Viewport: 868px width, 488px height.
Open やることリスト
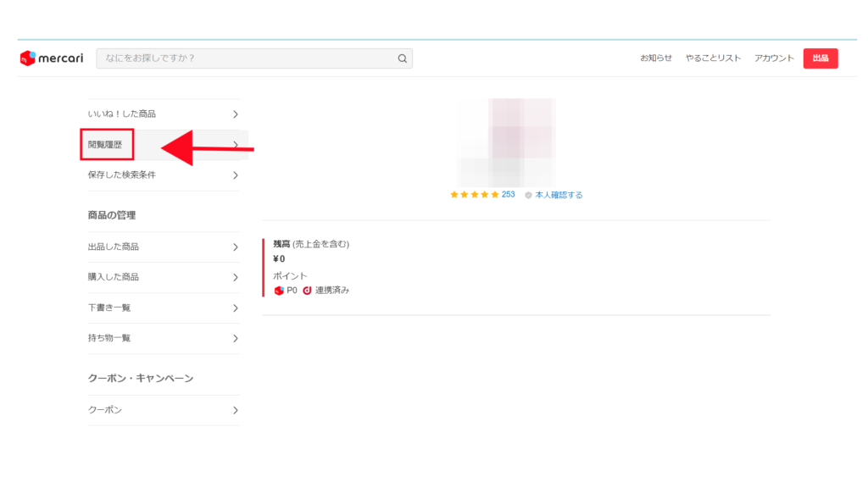pyautogui.click(x=713, y=58)
